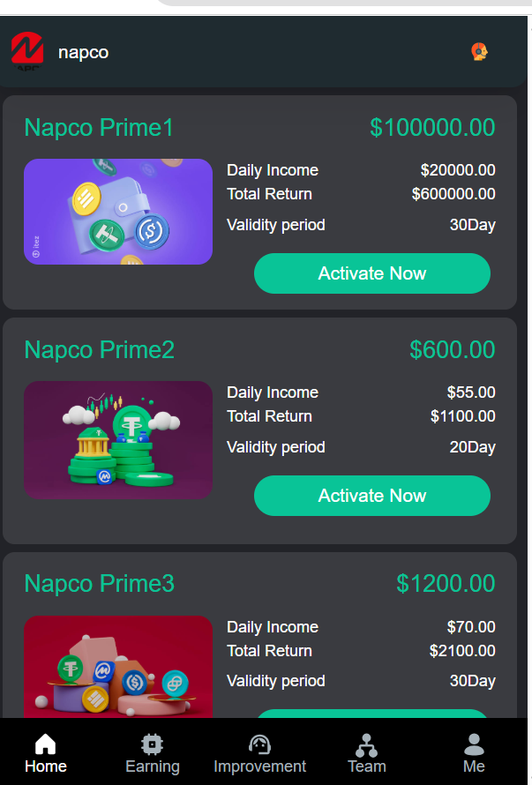Viewport: 532px width, 785px height.
Task: Activate Now for Napco Prime1
Action: tap(371, 273)
